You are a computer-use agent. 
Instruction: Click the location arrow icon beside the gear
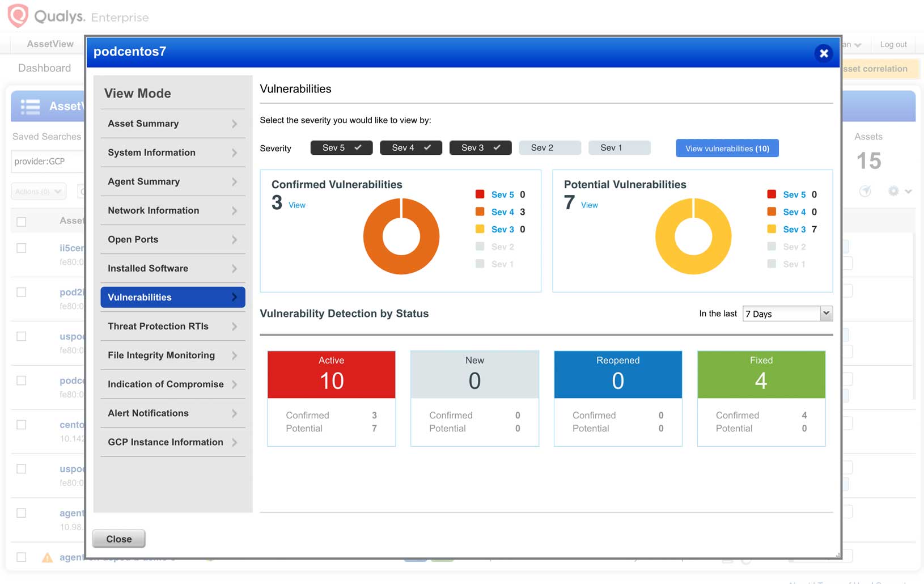866,192
